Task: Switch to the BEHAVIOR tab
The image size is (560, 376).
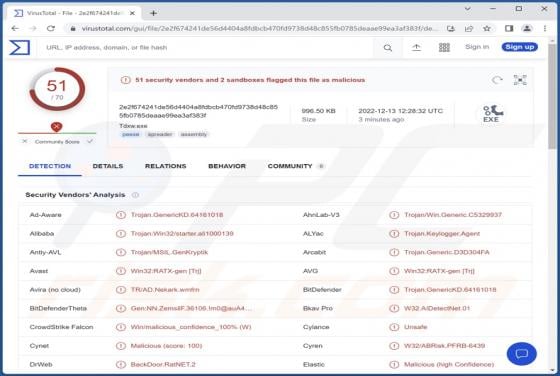Action: 227,166
